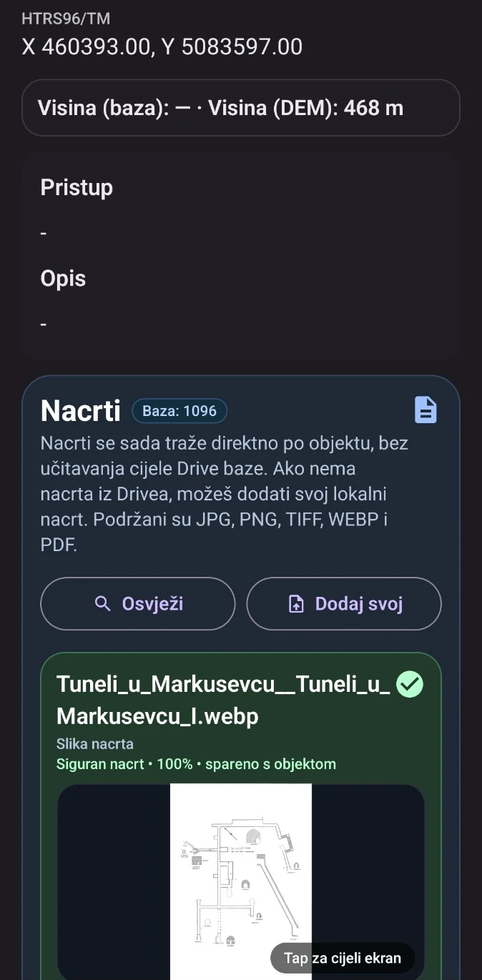
Task: Click the Slika nacrta label
Action: pyautogui.click(x=95, y=743)
